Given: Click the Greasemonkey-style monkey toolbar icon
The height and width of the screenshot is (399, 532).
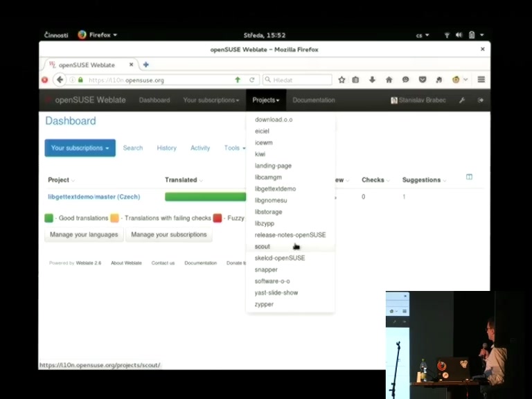Looking at the screenshot, I should [456, 80].
